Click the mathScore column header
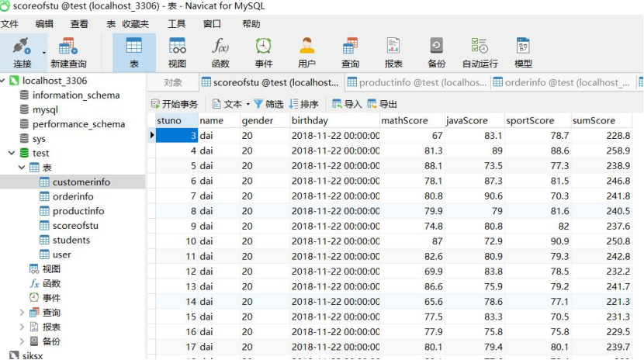Image resolution: width=644 pixels, height=360 pixels. pyautogui.click(x=412, y=120)
